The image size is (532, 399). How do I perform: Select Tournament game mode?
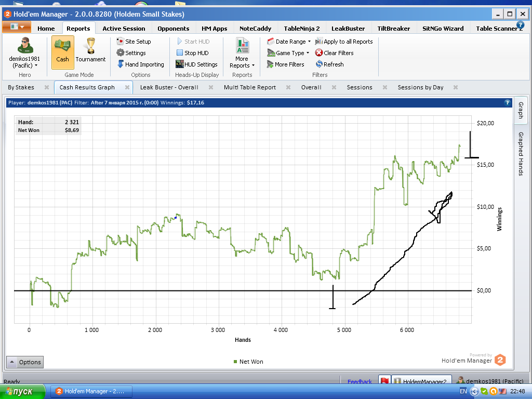point(90,50)
